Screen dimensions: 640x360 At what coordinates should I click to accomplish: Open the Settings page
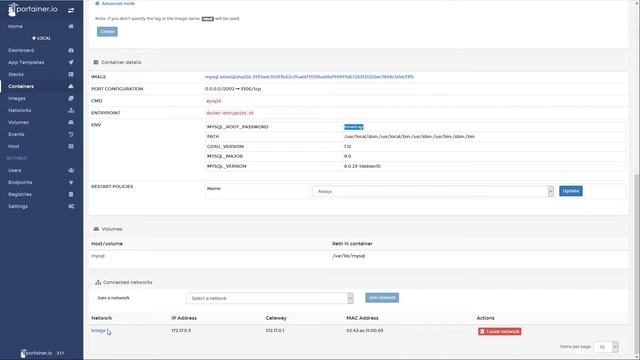[x=18, y=207]
